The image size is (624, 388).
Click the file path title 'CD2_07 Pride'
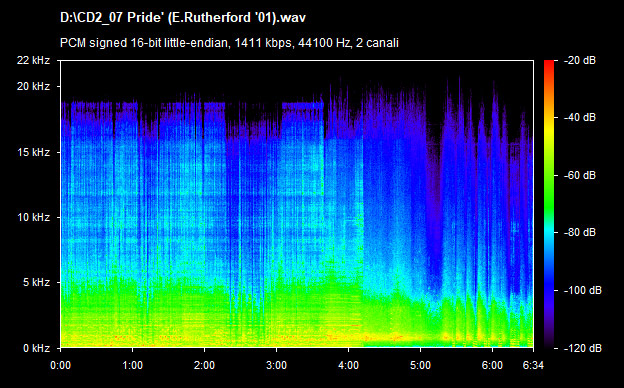pyautogui.click(x=183, y=18)
